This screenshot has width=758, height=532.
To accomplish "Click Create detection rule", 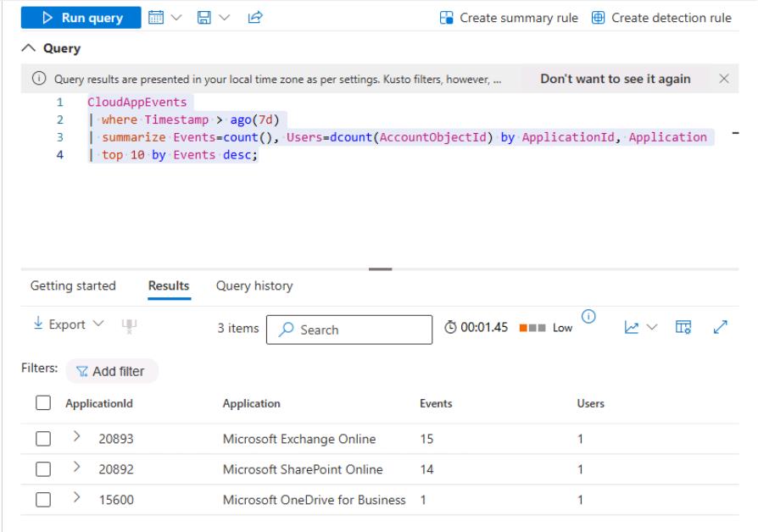I will click(x=661, y=18).
